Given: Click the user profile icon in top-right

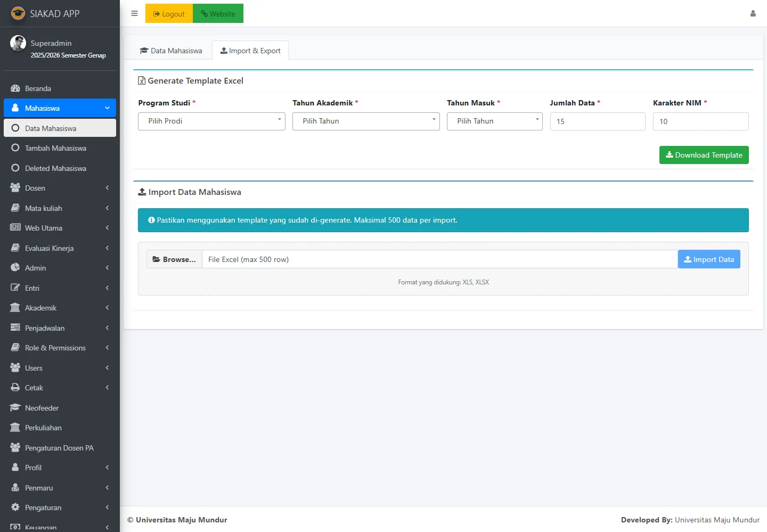Looking at the screenshot, I should [753, 14].
